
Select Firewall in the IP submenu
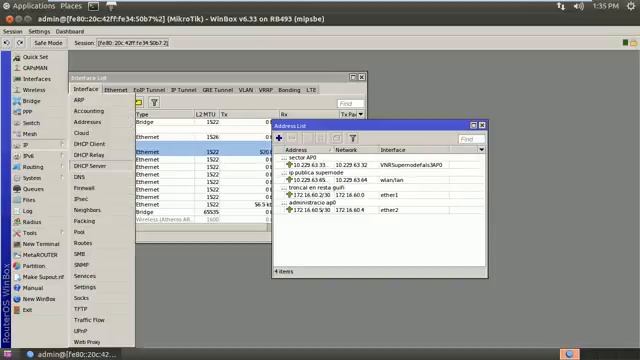(x=84, y=188)
